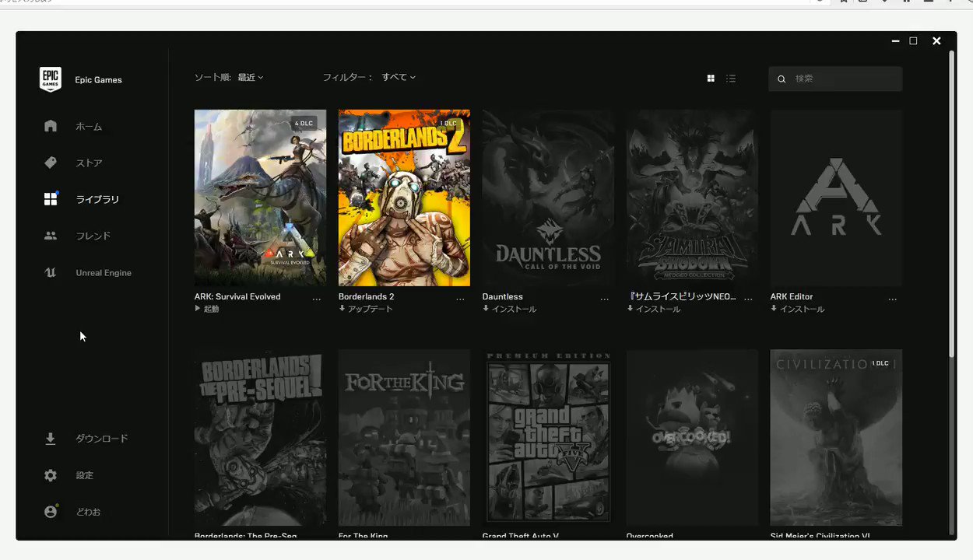Viewport: 973px width, 560px height.
Task: Open Samurai Shodown NeoGeo Collection cover
Action: [x=692, y=198]
